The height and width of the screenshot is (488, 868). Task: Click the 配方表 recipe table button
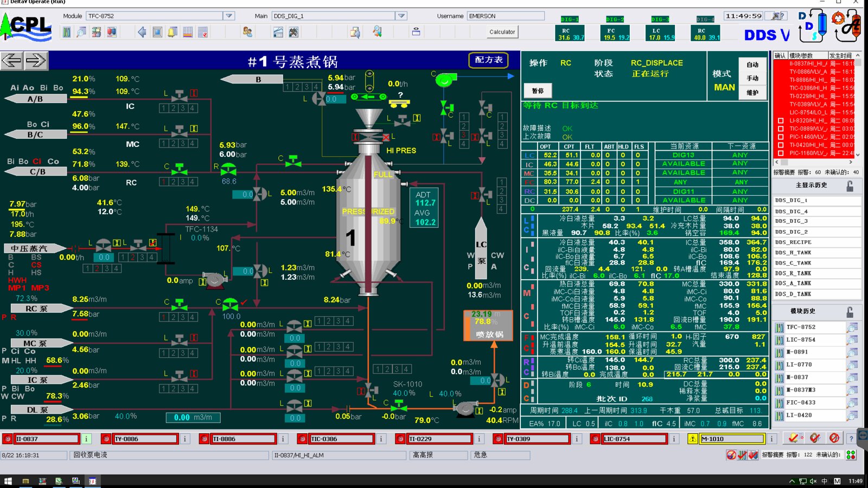[489, 60]
